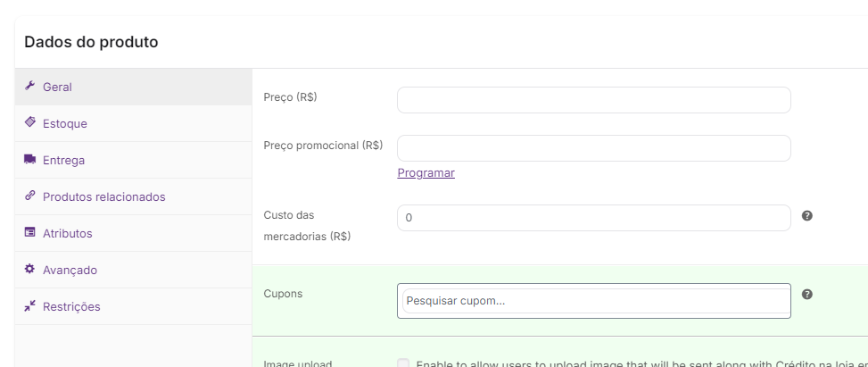Click the Preço promocional input field
The image size is (868, 367).
pyautogui.click(x=593, y=148)
